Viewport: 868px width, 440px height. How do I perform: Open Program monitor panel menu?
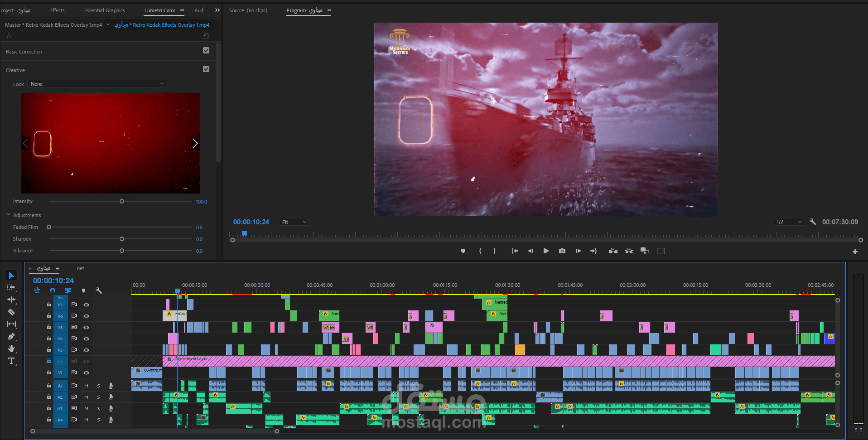coord(329,10)
